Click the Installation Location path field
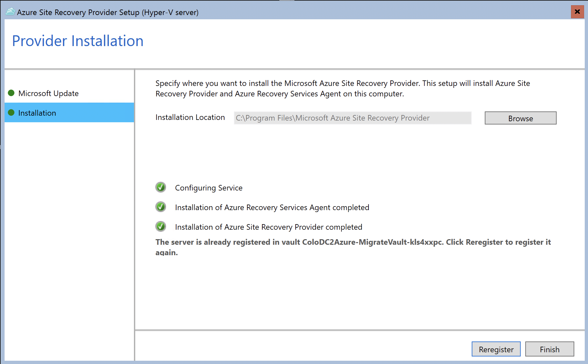The height and width of the screenshot is (364, 588). pyautogui.click(x=352, y=118)
